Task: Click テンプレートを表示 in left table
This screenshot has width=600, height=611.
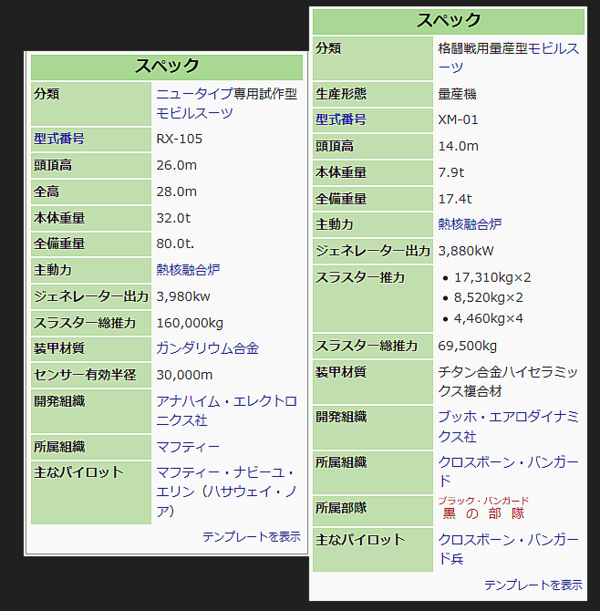Action: (251, 537)
